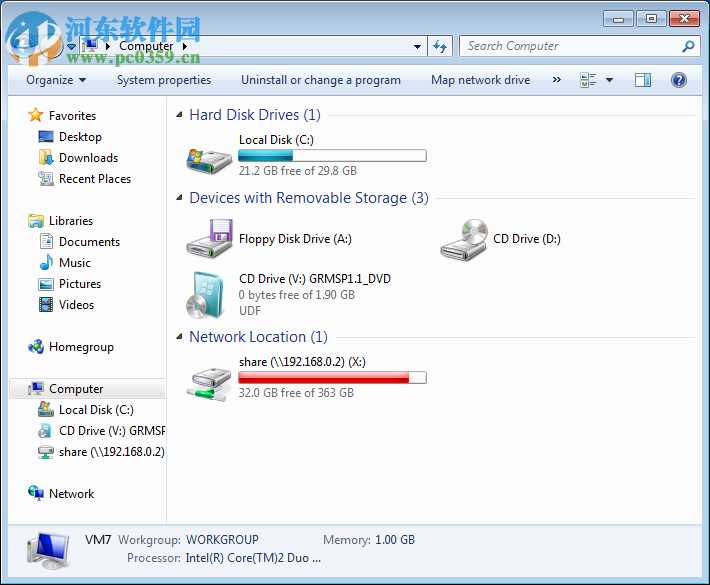Click the Pictures library icon
The width and height of the screenshot is (710, 585).
(x=46, y=284)
